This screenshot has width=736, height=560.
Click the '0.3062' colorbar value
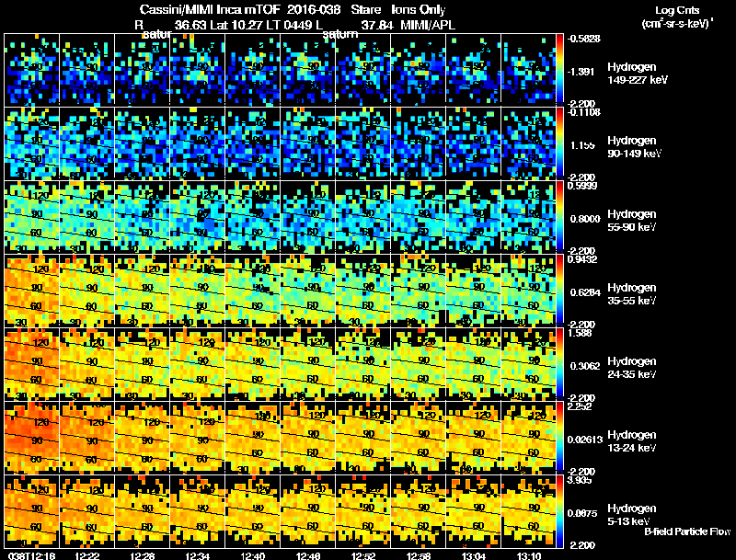coord(585,366)
